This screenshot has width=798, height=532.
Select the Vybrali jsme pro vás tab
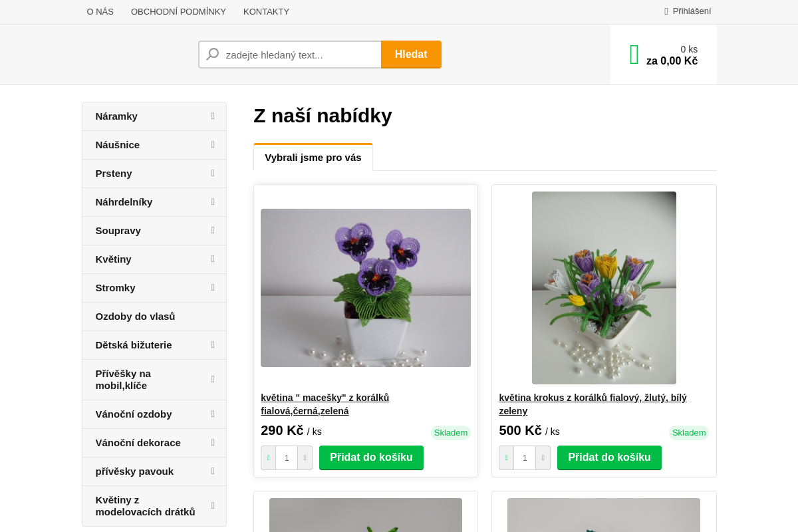[x=313, y=158]
